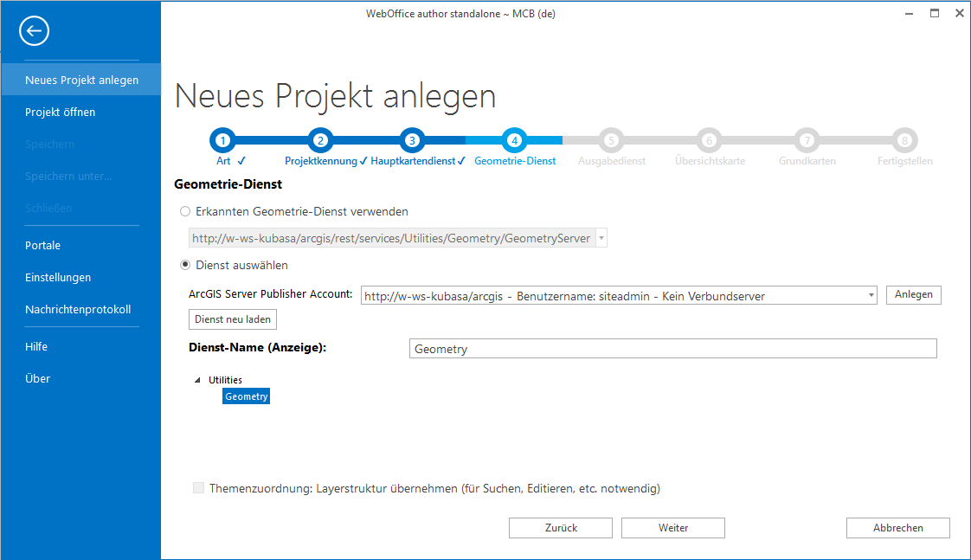Open step 8 Fertigstellen
This screenshot has width=971, height=560.
tap(904, 139)
